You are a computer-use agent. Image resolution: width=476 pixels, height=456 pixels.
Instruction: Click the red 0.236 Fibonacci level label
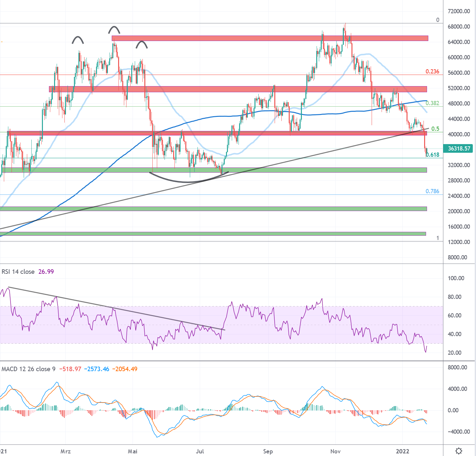(432, 71)
